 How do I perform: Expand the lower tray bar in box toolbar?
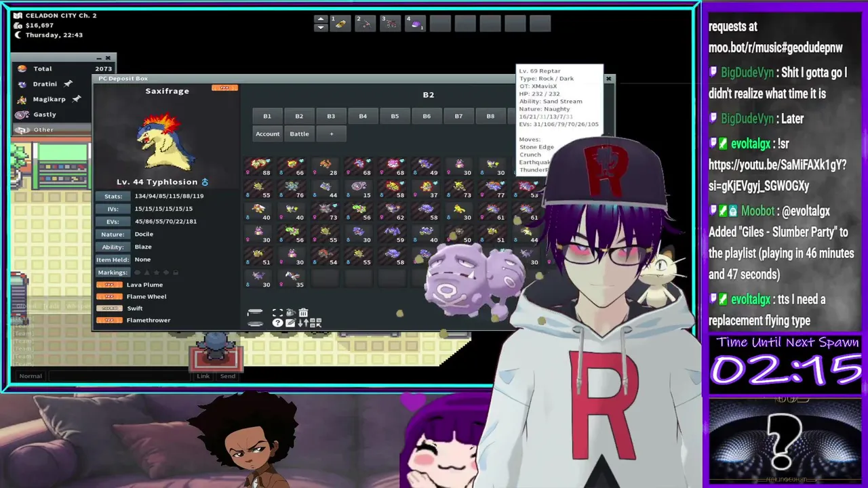click(255, 324)
